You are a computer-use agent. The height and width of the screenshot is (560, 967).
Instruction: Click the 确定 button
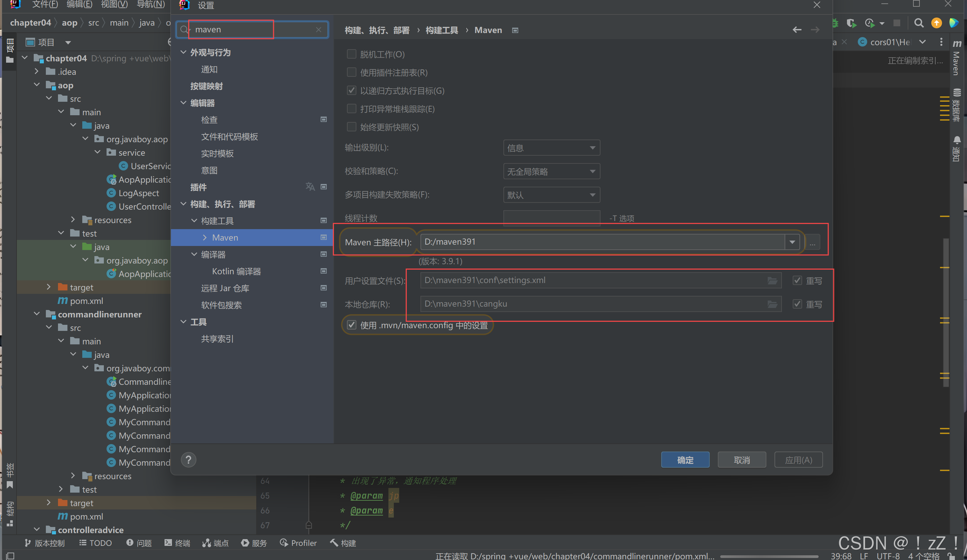(685, 460)
